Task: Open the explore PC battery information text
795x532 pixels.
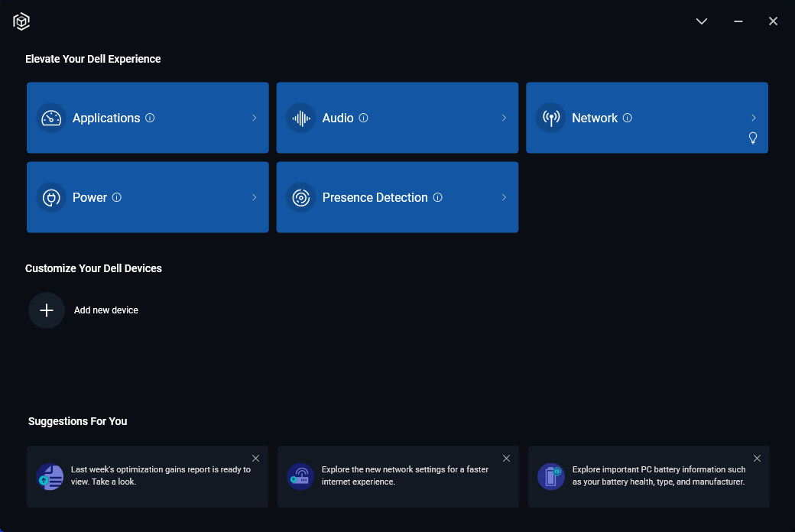Action: point(659,475)
